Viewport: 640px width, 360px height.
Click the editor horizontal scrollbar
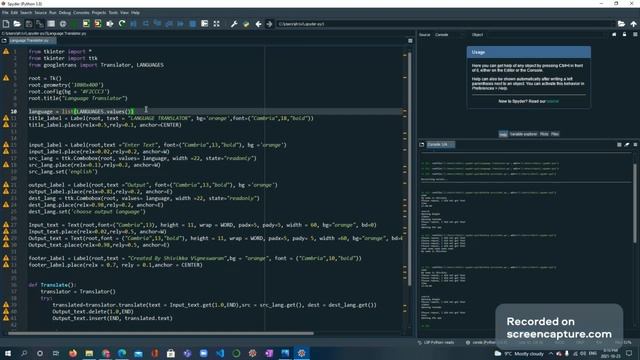pos(161,333)
